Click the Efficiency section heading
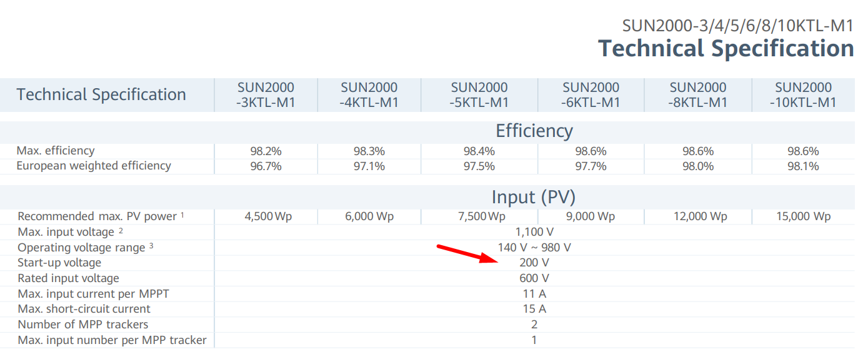This screenshot has width=868, height=359. [534, 131]
